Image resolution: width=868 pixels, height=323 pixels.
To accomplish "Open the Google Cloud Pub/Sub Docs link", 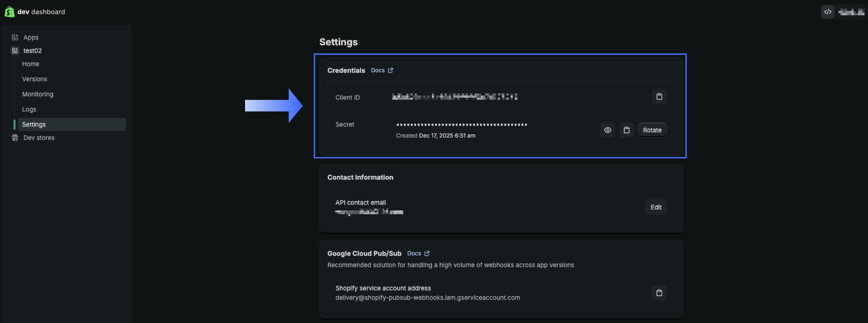I will [x=418, y=253].
